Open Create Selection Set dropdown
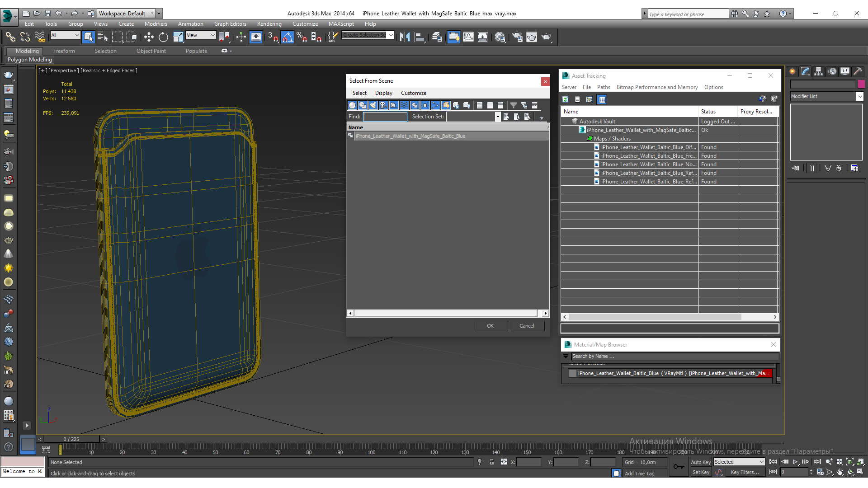Viewport: 868px width, 488px height. pos(368,35)
